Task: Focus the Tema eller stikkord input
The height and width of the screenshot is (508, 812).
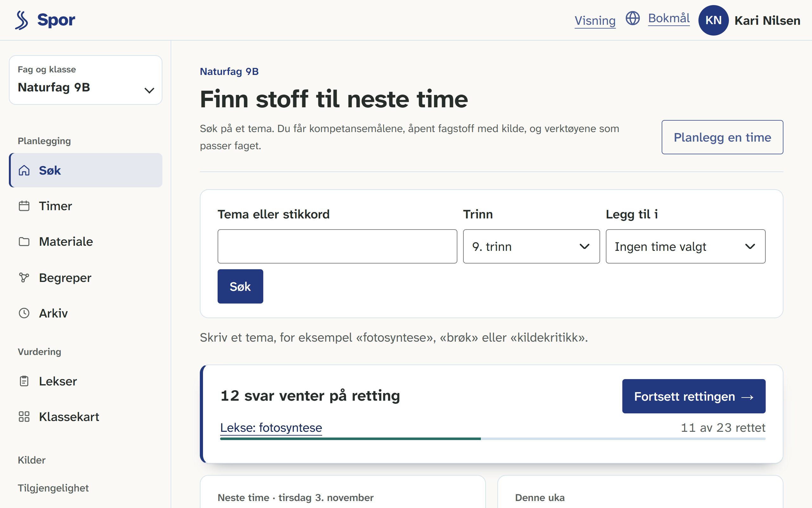Action: 337,247
